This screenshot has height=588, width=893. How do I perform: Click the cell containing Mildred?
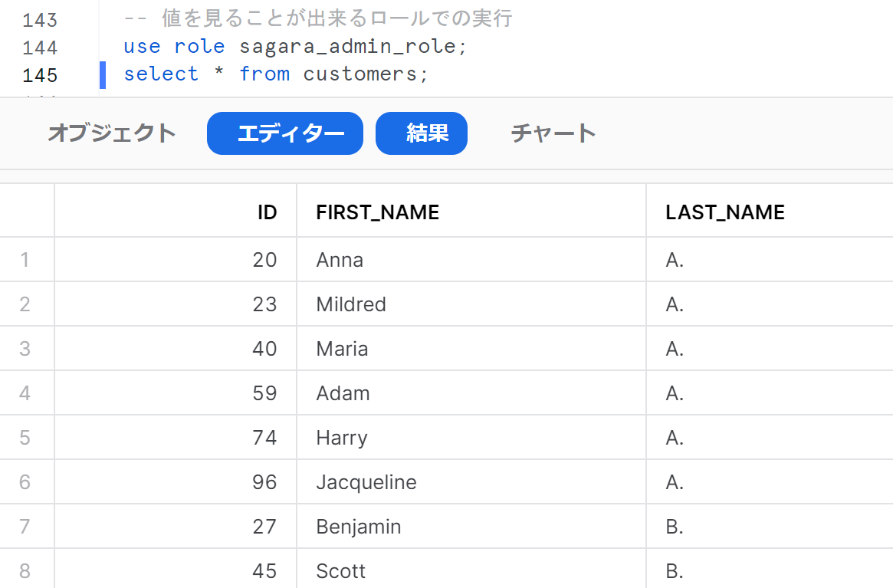point(350,304)
